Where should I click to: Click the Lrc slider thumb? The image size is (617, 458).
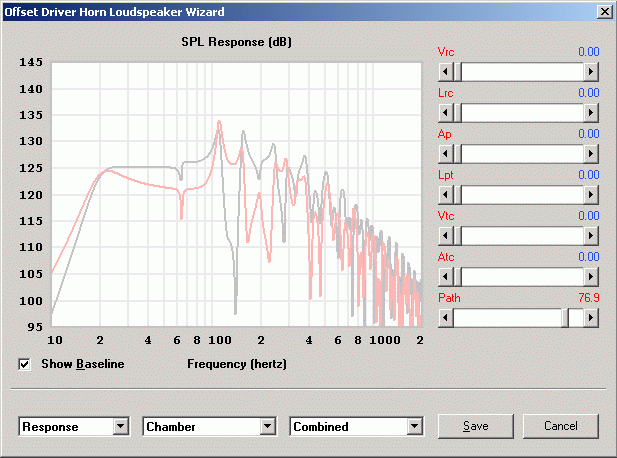pyautogui.click(x=457, y=113)
